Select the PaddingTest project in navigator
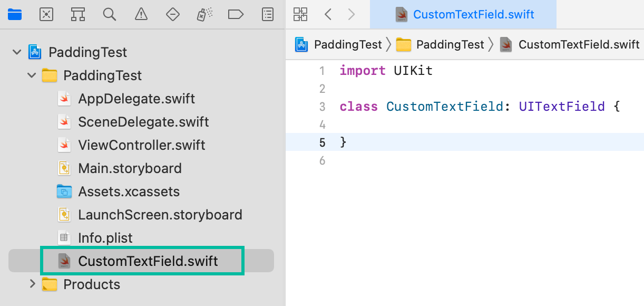Viewport: 644px width, 306px height. [x=87, y=52]
